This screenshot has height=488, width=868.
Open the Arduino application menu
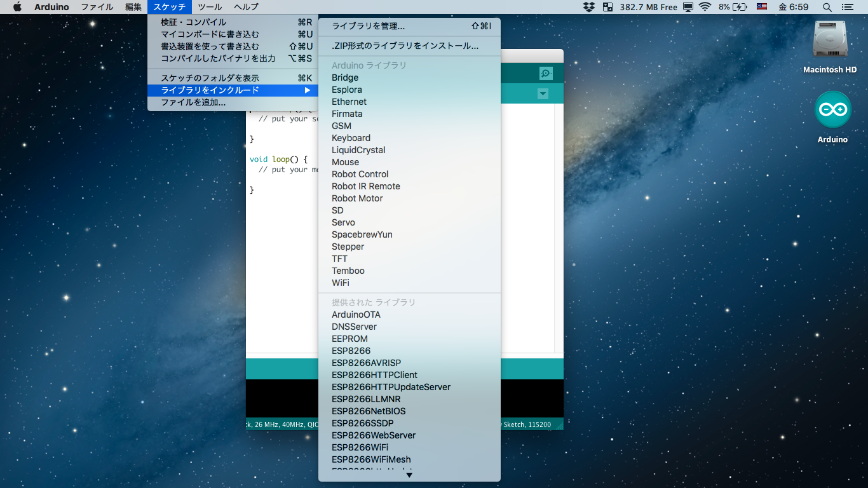coord(51,7)
